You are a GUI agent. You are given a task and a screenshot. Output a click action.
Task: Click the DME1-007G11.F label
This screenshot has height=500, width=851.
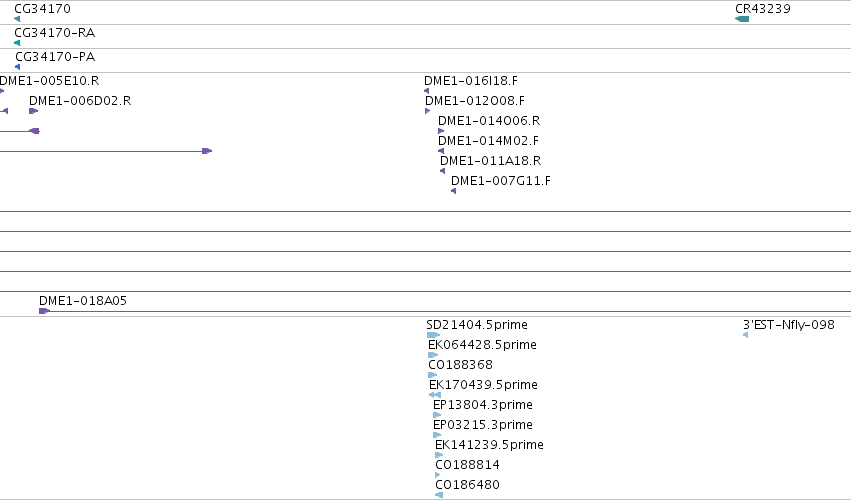[x=501, y=181]
